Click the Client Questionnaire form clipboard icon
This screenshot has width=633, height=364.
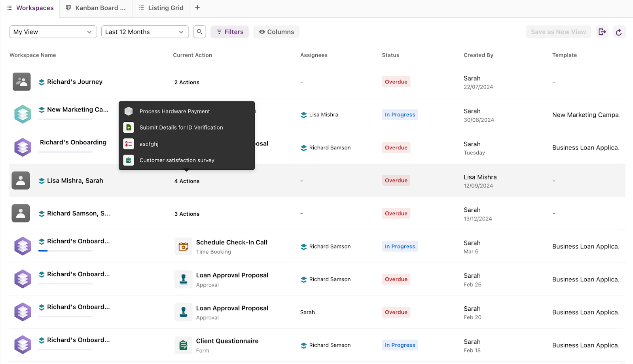[x=184, y=345]
